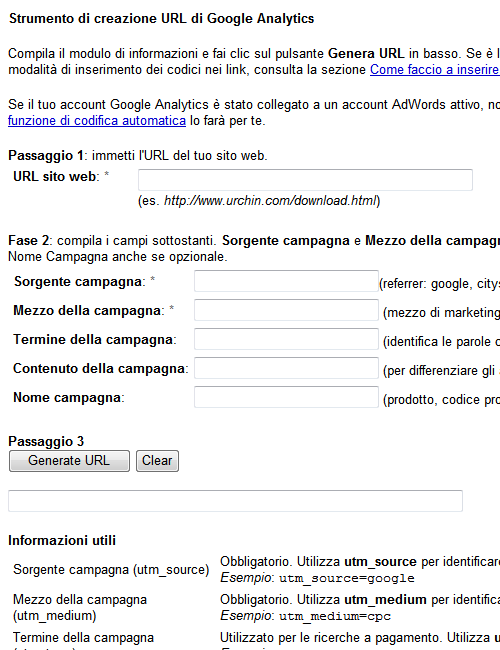The image size is (500, 650).
Task: Click the Generate URL button
Action: (69, 461)
